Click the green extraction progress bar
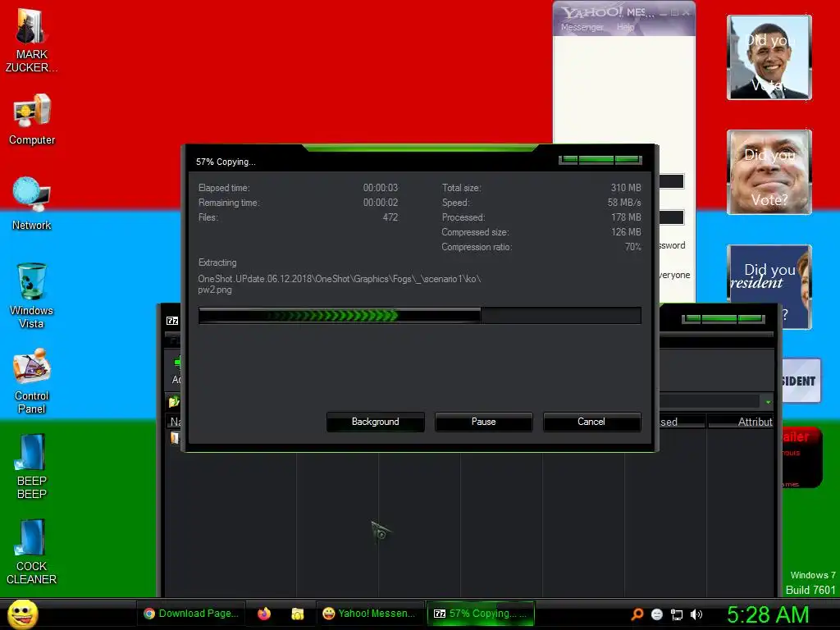Viewport: 840px width, 630px height. click(419, 315)
